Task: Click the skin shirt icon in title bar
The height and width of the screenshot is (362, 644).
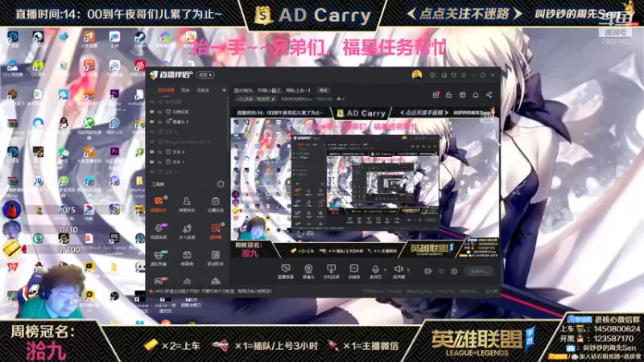Action: click(x=453, y=75)
